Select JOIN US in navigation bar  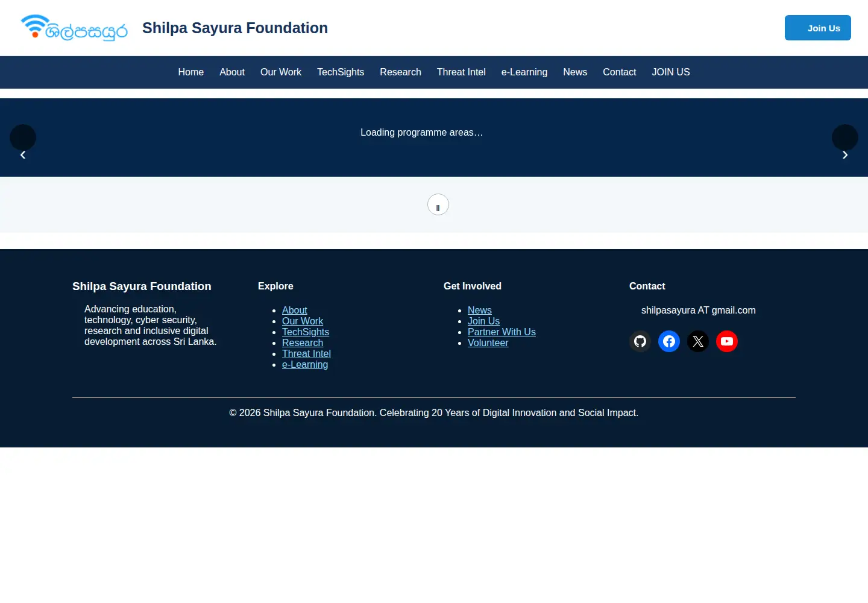point(671,72)
